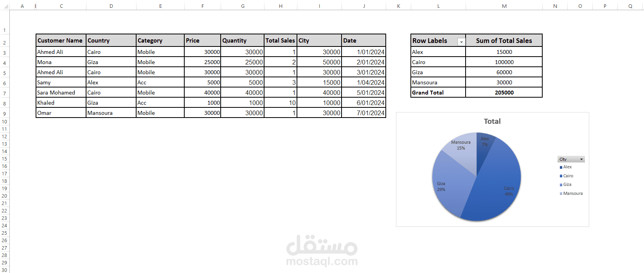Select the Date header cell
644x273 pixels.
coord(364,41)
